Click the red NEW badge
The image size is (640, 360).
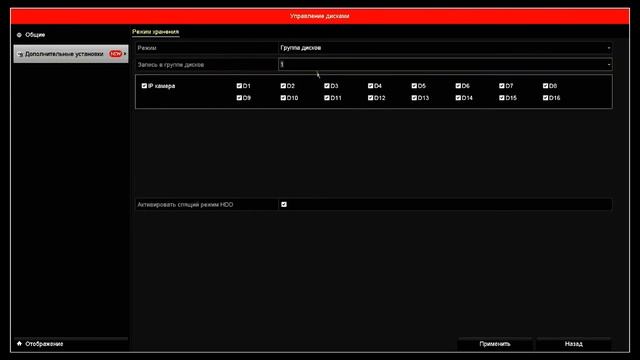[x=116, y=54]
